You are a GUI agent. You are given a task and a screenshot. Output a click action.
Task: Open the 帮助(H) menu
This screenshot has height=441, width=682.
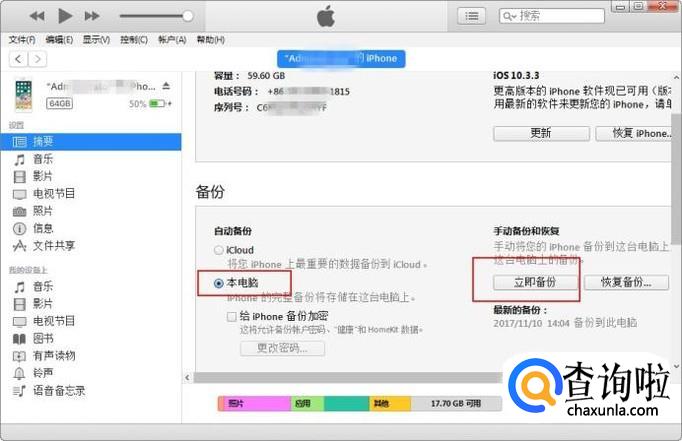211,40
